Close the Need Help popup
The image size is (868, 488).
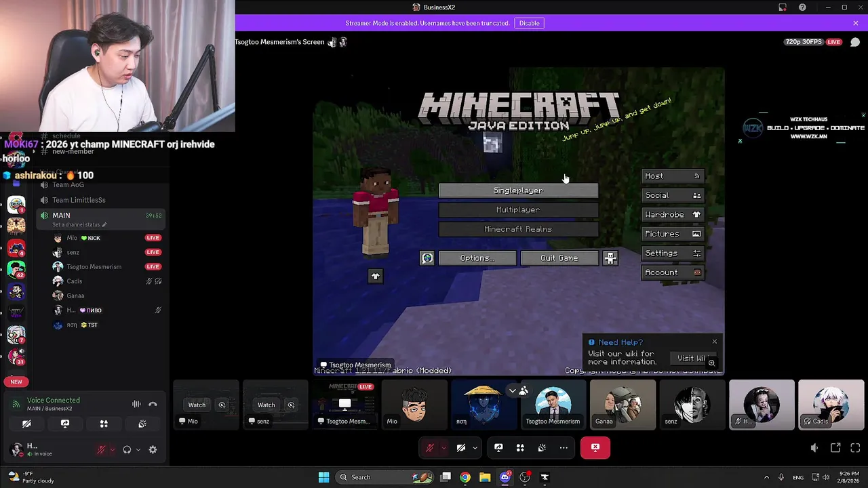coord(714,342)
